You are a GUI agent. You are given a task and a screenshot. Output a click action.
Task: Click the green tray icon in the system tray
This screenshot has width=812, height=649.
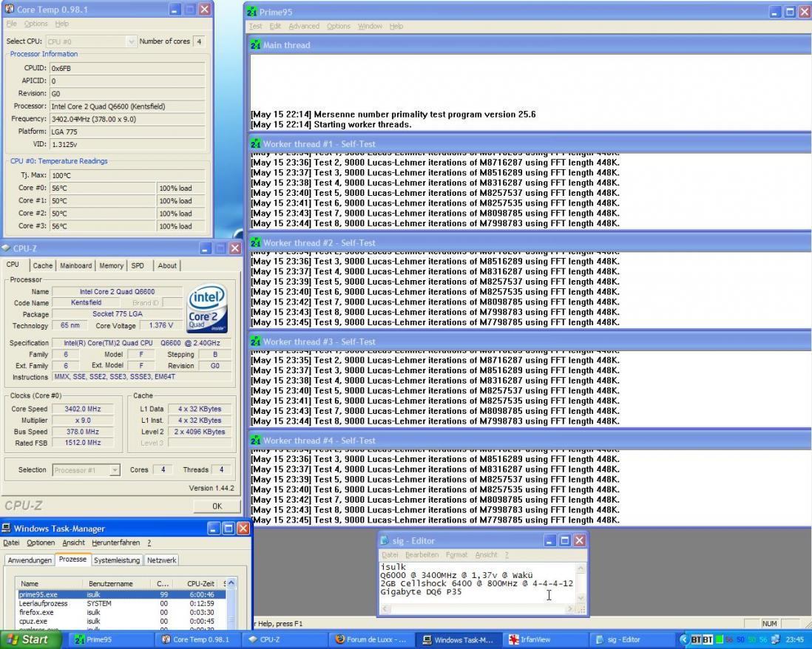[x=719, y=639]
